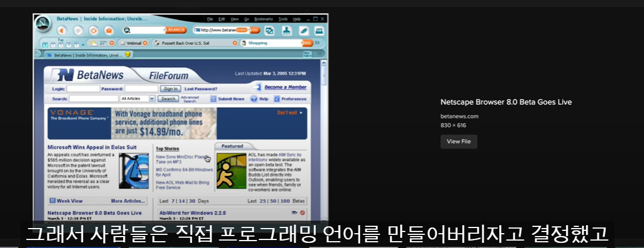The width and height of the screenshot is (644, 248).
Task: Go back with the Back arrow
Action: pos(62,30)
